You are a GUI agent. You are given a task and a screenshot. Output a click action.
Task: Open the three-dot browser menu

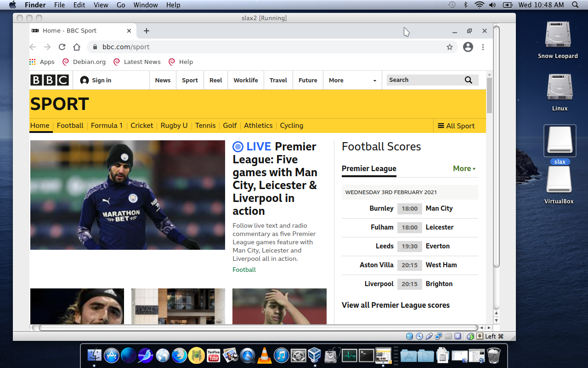click(483, 47)
